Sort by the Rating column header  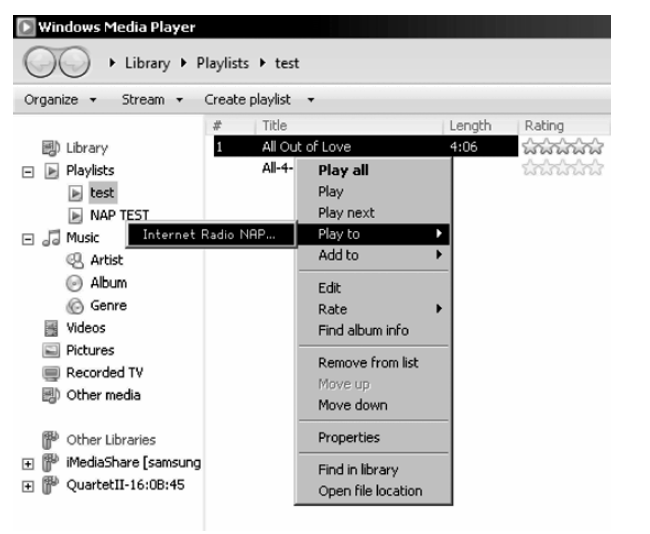click(564, 126)
